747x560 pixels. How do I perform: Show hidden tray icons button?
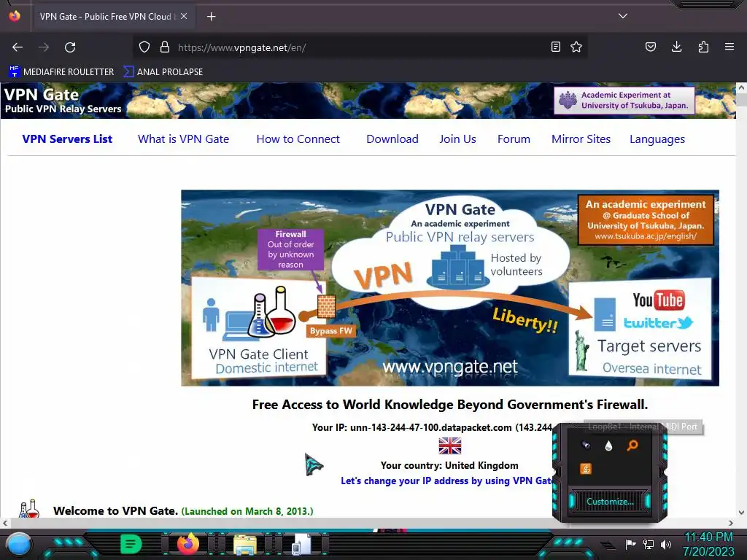click(608, 545)
